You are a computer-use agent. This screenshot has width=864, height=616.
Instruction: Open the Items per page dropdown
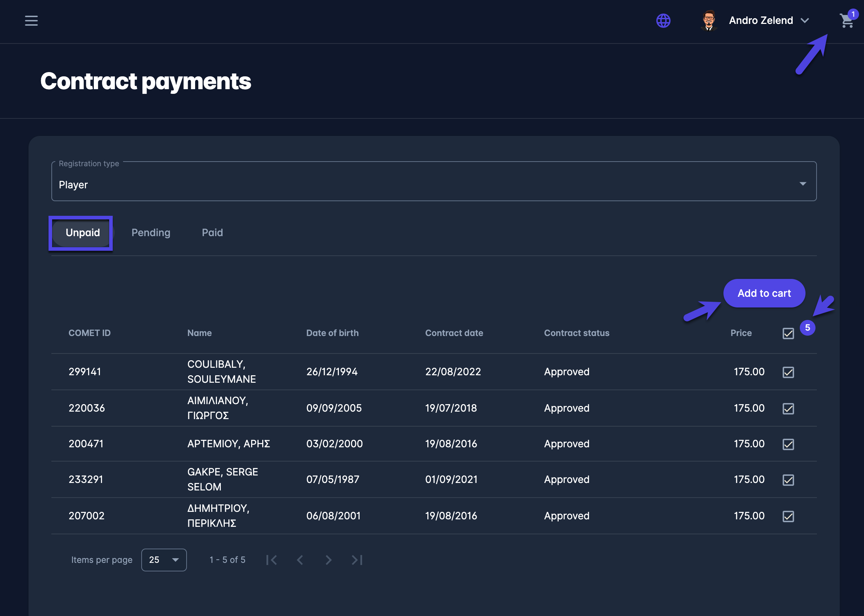click(x=164, y=560)
